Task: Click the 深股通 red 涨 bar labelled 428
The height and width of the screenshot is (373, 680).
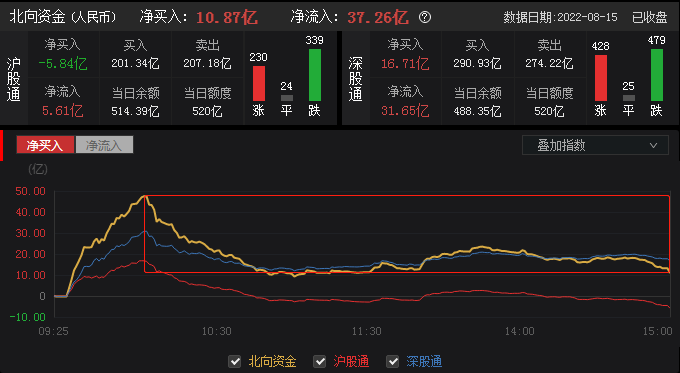Action: [601, 78]
